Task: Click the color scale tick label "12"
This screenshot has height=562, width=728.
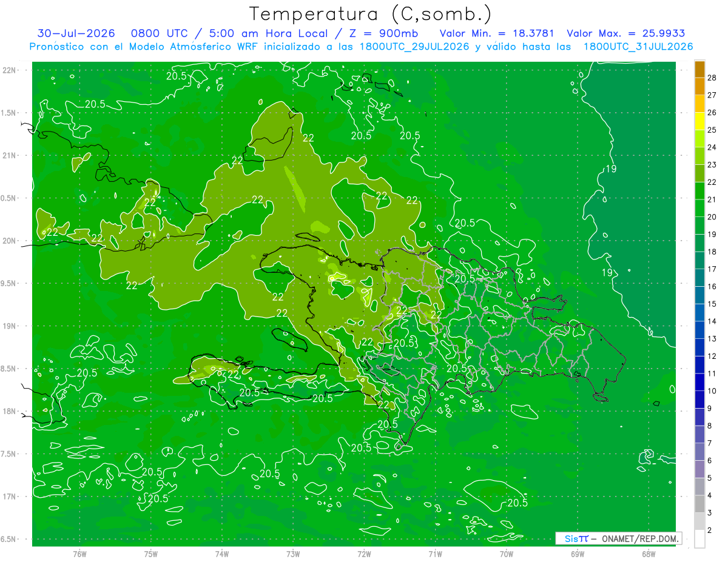Action: point(712,356)
